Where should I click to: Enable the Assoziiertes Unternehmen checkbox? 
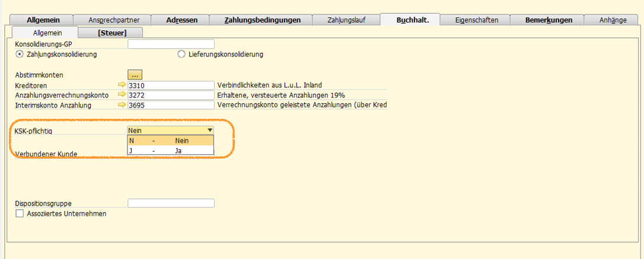pos(20,214)
